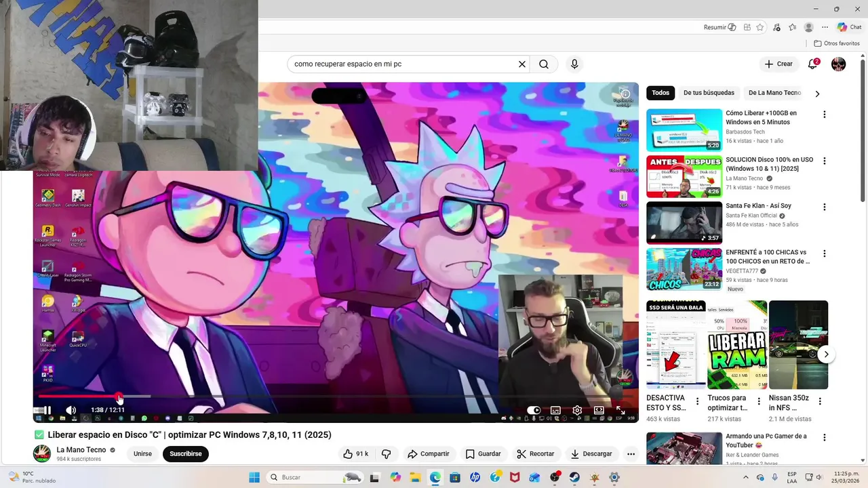
Task: Click the taskbar Buscar search box
Action: 315,477
